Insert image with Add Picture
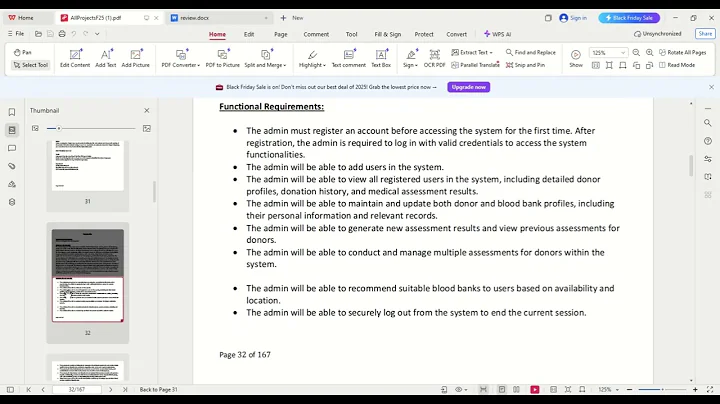The width and height of the screenshot is (720, 404). [x=135, y=58]
